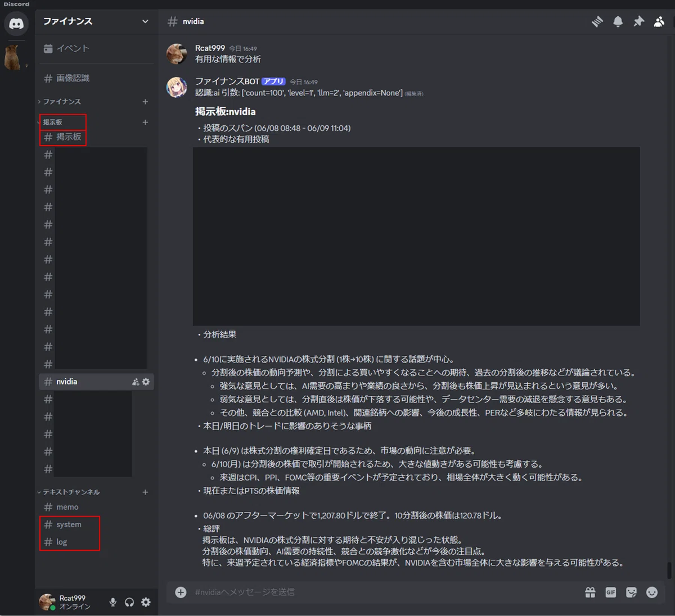Click Rcat999 message avatar
Screen dimensions: 675x616
point(177,54)
